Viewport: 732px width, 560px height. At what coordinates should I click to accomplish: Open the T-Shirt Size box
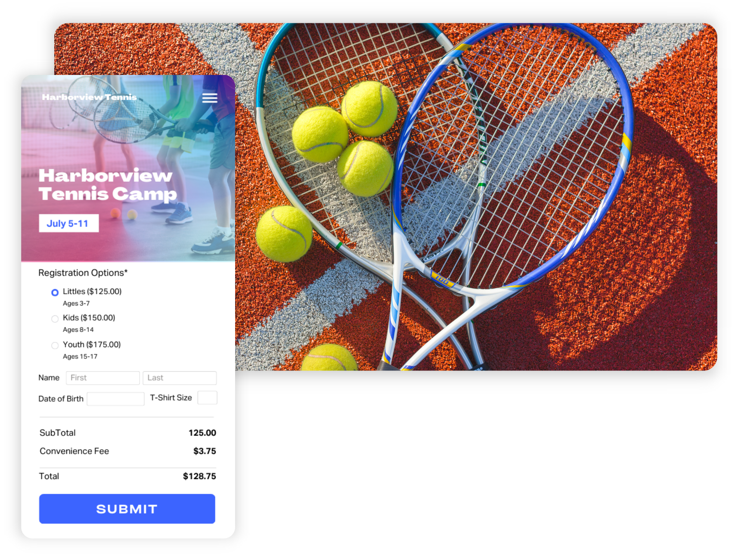(x=207, y=398)
